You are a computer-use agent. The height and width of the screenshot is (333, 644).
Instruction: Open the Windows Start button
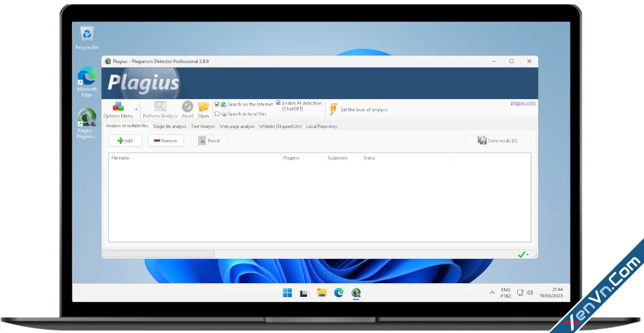click(x=287, y=293)
